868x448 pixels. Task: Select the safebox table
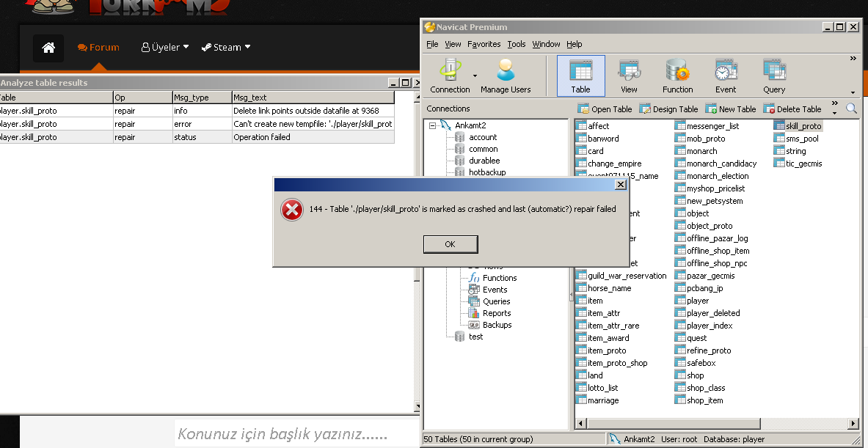696,363
